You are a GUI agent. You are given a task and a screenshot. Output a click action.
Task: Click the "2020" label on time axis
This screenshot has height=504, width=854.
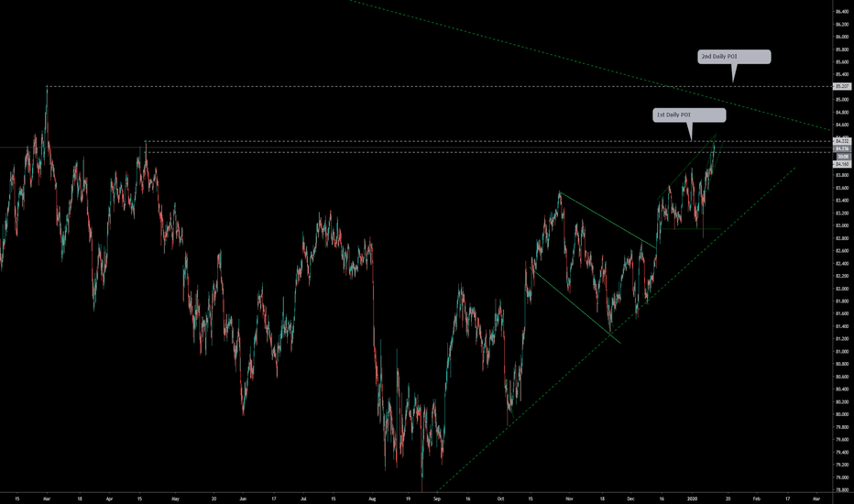(x=692, y=498)
